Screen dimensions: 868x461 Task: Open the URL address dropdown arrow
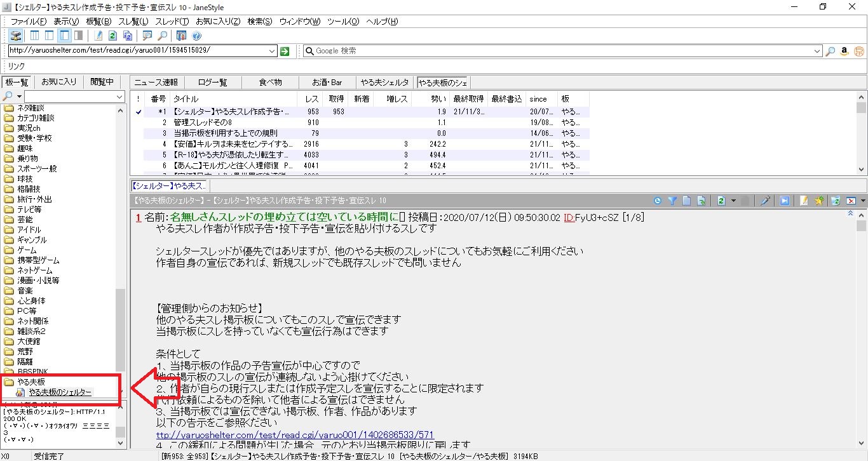(272, 51)
